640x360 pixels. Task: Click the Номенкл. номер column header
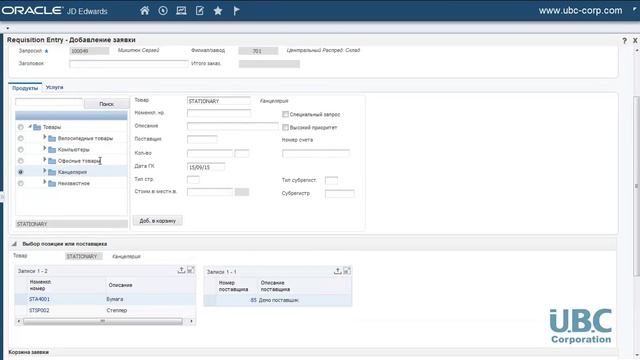(40, 285)
